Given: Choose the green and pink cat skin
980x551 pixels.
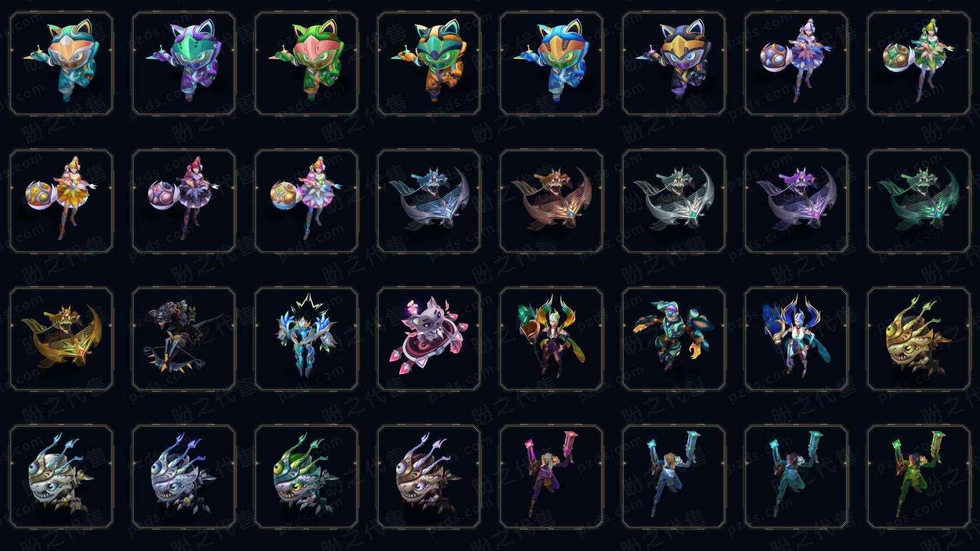Looking at the screenshot, I should pos(306,63).
